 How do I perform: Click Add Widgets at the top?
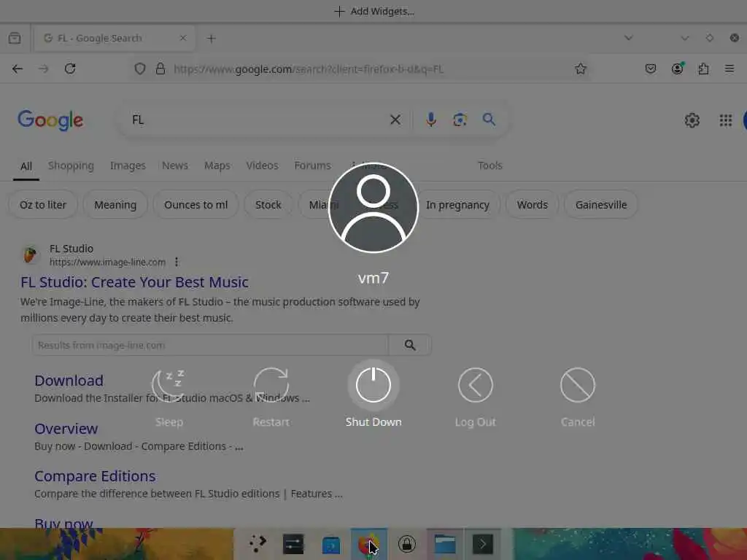[374, 12]
